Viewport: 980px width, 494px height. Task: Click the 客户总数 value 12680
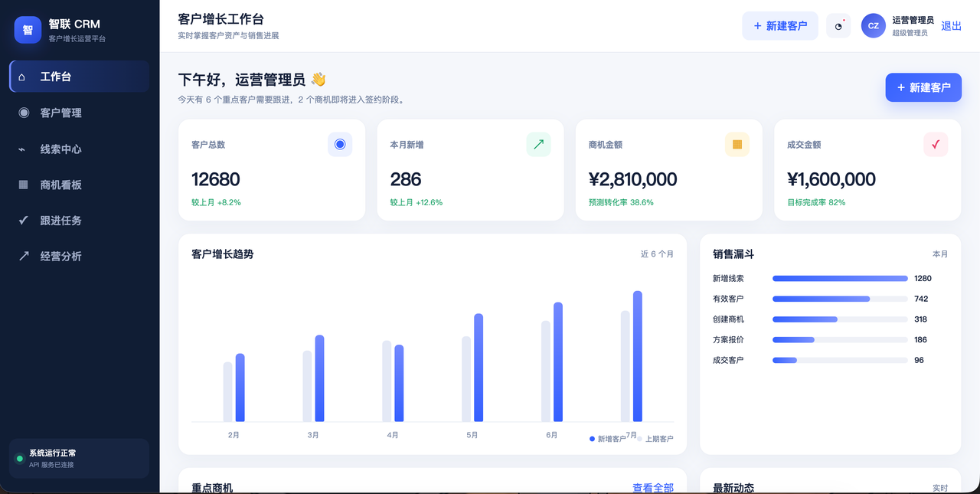[x=216, y=179]
